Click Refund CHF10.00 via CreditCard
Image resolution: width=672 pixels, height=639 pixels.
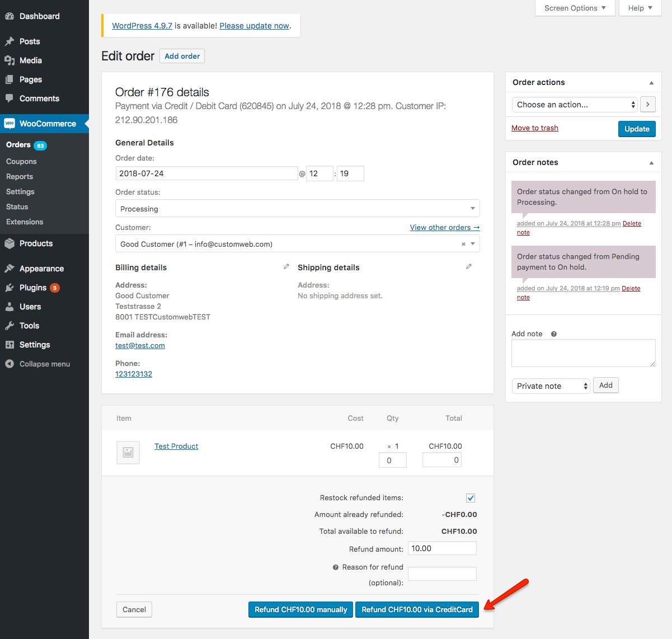[x=417, y=609]
